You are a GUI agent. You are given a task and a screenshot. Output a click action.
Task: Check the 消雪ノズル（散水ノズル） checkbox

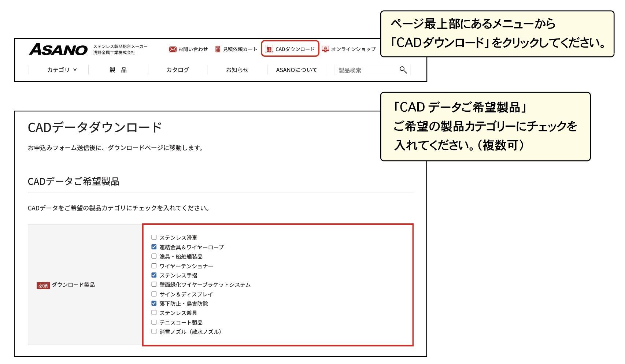coord(154,331)
